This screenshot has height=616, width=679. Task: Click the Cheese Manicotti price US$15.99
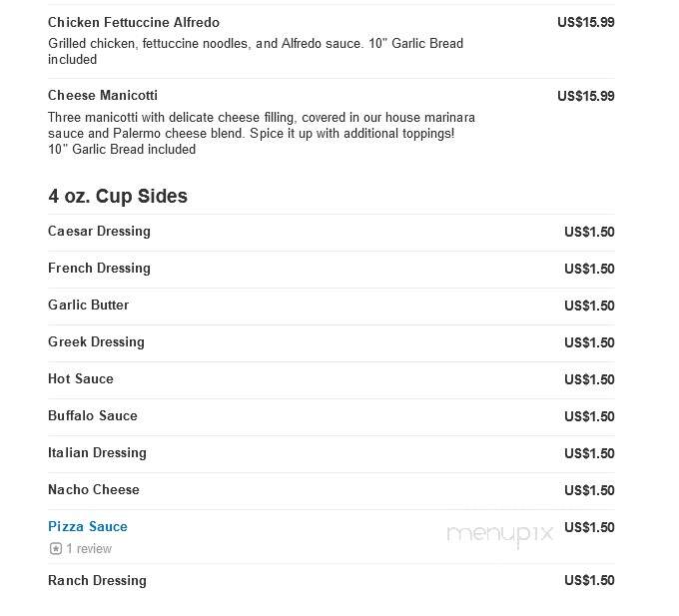(x=586, y=96)
